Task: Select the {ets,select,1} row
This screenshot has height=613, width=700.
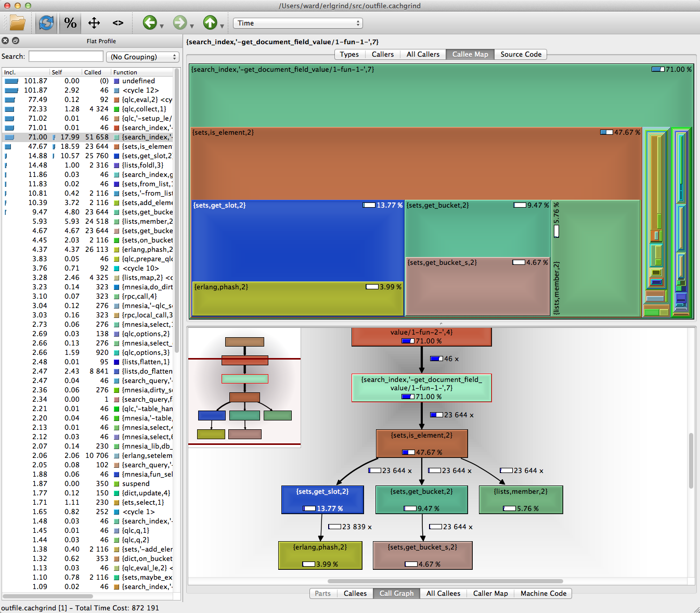Action: click(87, 502)
